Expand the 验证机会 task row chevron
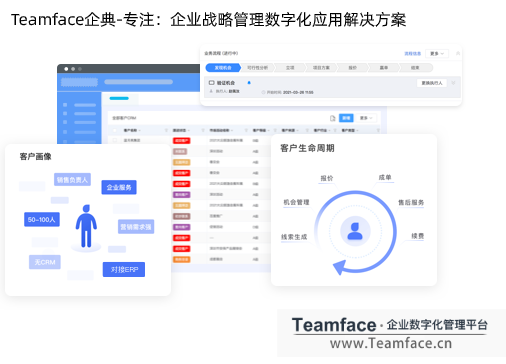 click(x=453, y=83)
